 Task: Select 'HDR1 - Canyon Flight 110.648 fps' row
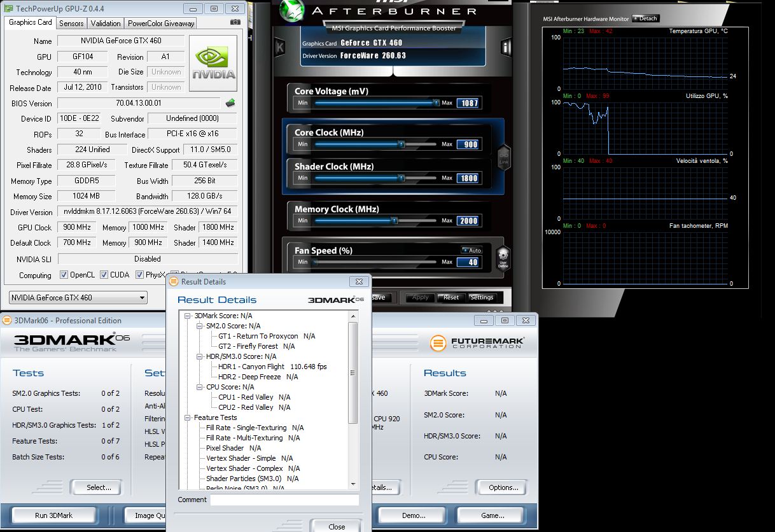(x=272, y=367)
